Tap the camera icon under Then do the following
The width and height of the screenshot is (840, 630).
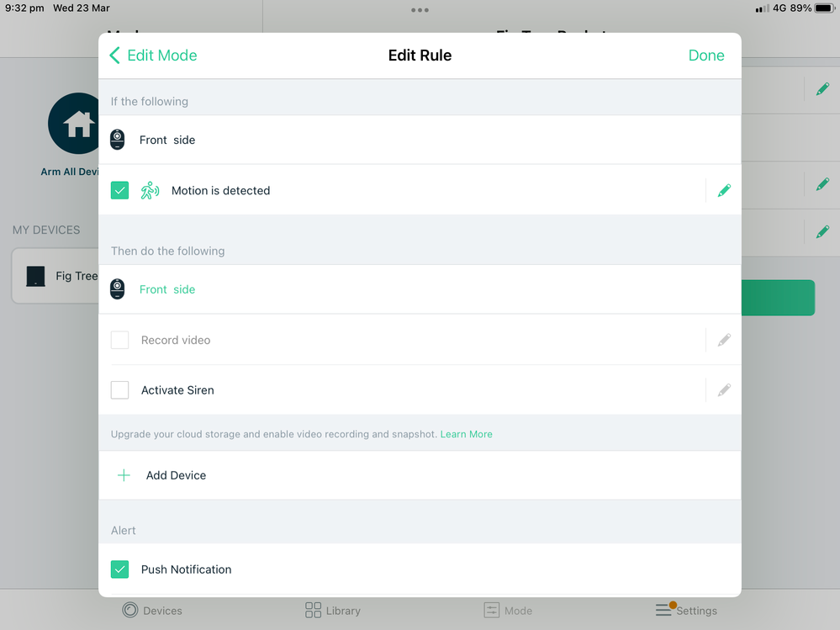point(118,289)
